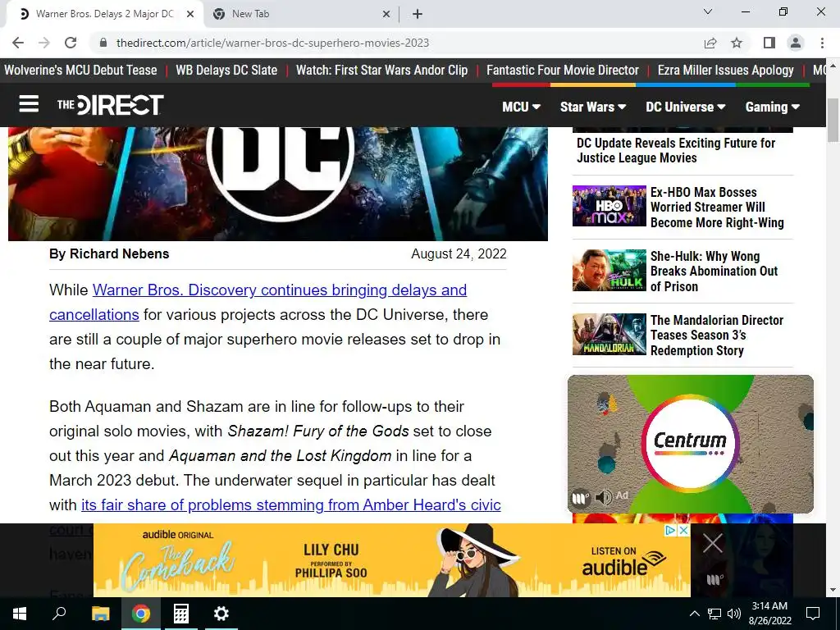Open Chrome side panel icon
The width and height of the screenshot is (840, 630).
(x=769, y=43)
